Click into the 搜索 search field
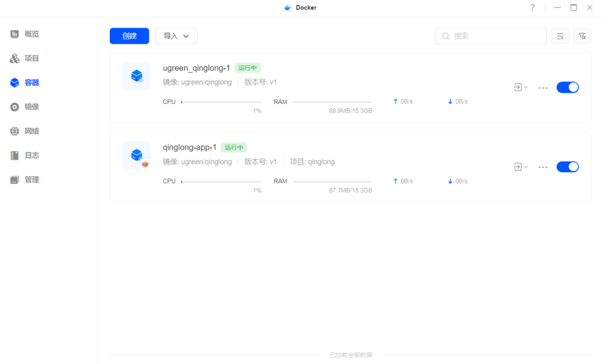The width and height of the screenshot is (602, 364). click(495, 36)
